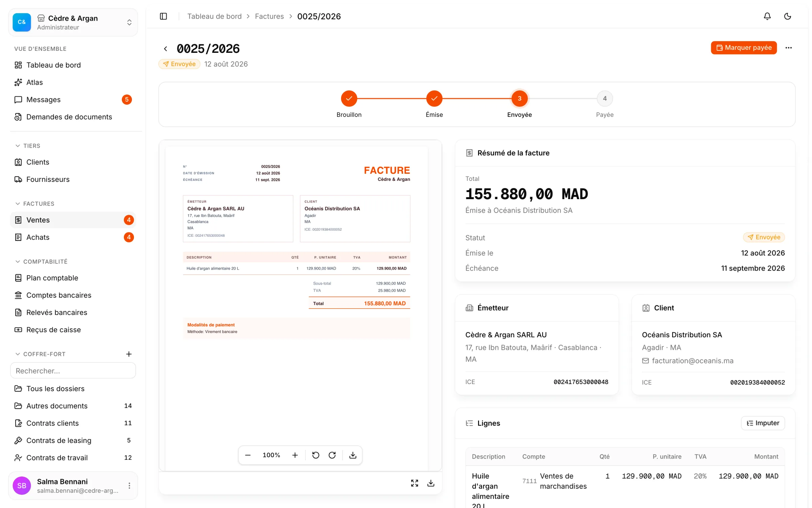The width and height of the screenshot is (812, 508).
Task: Open Tableau de bord in sidebar
Action: pyautogui.click(x=73, y=65)
